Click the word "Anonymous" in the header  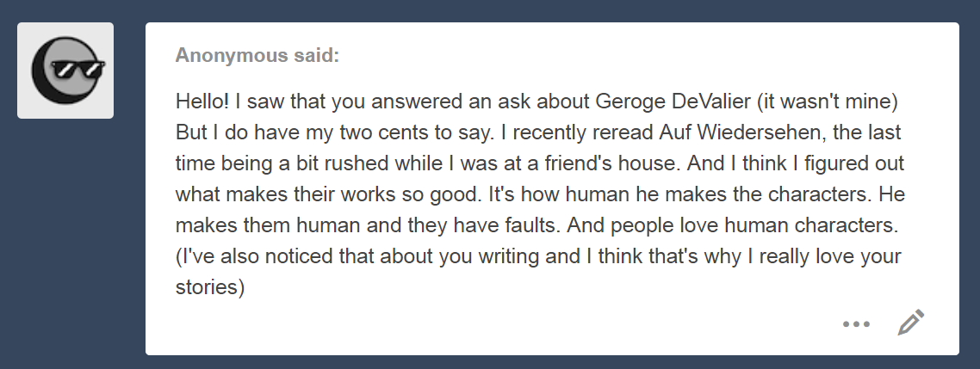(x=232, y=56)
